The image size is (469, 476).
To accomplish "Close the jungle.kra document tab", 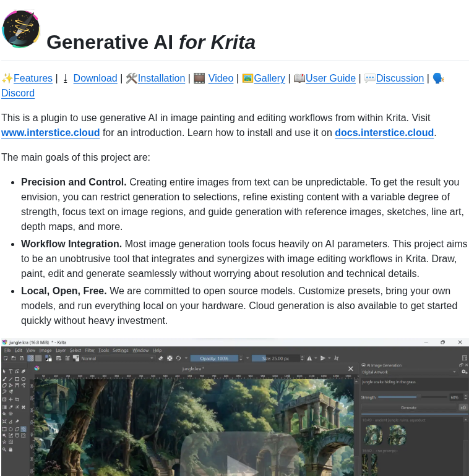I will [351, 368].
